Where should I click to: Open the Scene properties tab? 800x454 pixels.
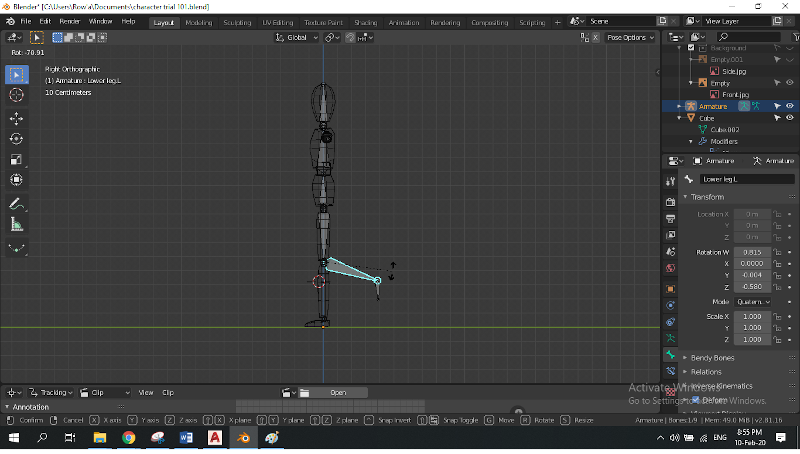(x=670, y=252)
